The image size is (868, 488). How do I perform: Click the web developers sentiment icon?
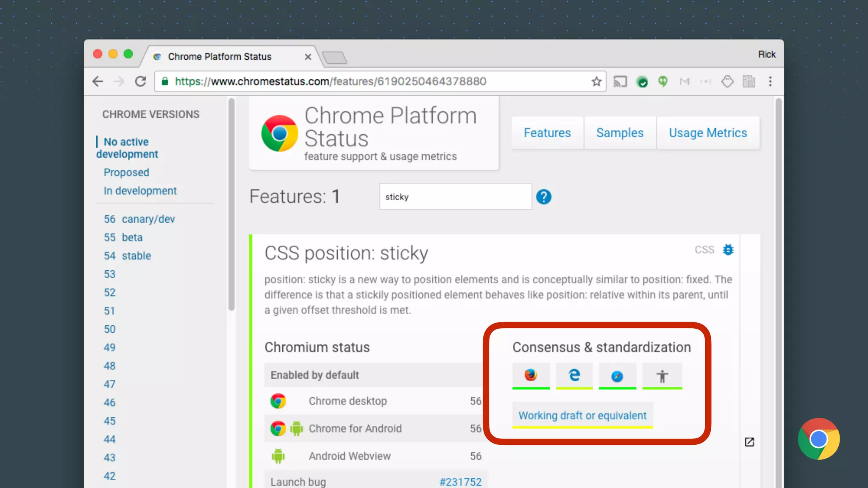[x=662, y=376]
